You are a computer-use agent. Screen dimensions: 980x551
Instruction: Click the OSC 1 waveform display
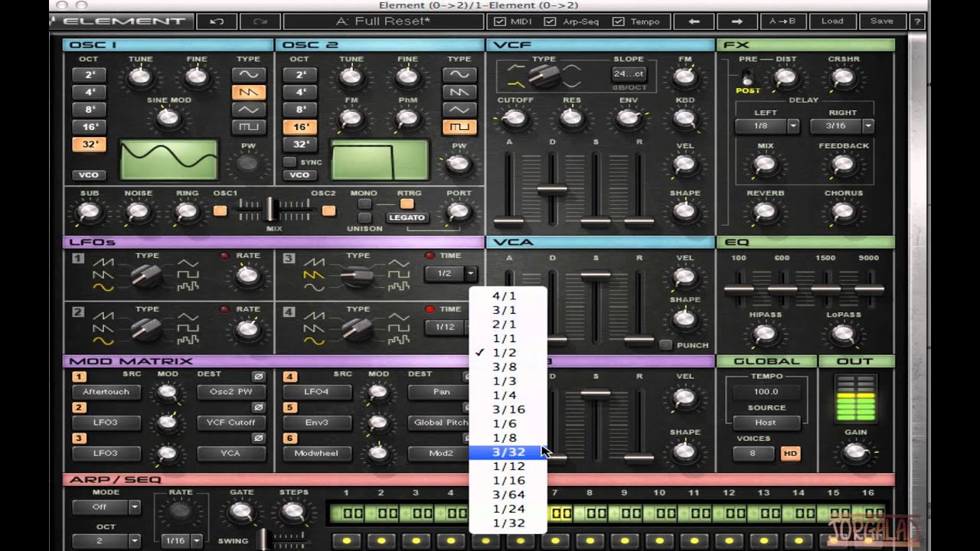coord(168,160)
